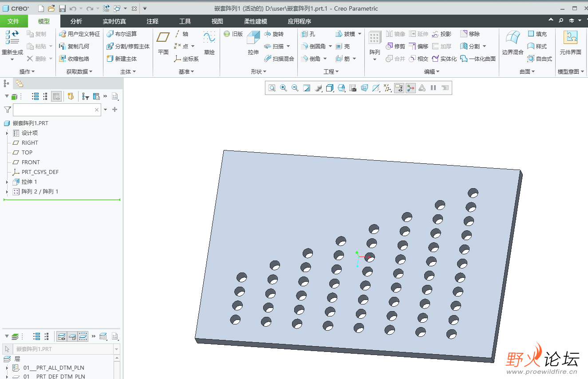Expand the 拉伸 1 tree node
Image resolution: width=588 pixels, height=379 pixels.
pos(7,182)
